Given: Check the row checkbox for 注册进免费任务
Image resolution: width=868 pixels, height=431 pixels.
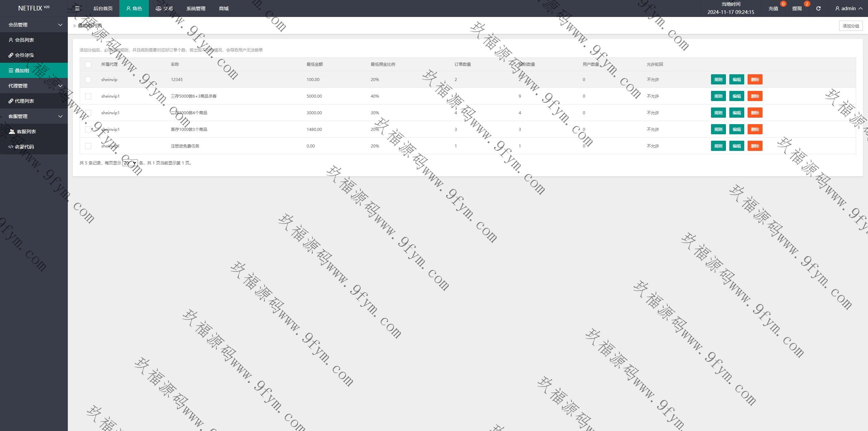Looking at the screenshot, I should pyautogui.click(x=88, y=146).
